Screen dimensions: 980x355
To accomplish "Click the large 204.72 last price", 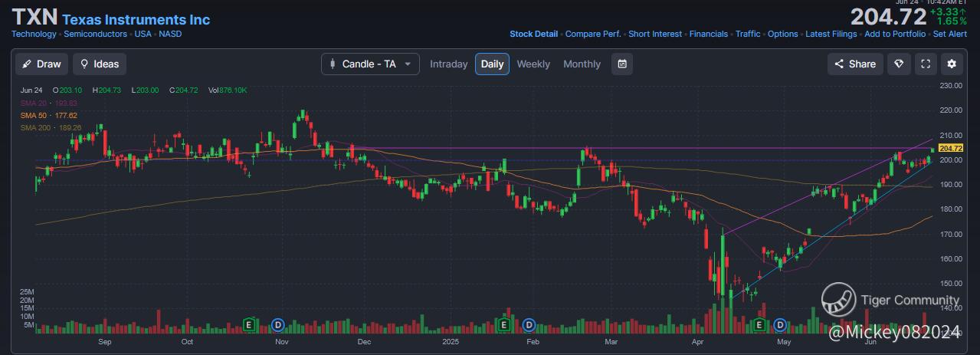I will (888, 16).
